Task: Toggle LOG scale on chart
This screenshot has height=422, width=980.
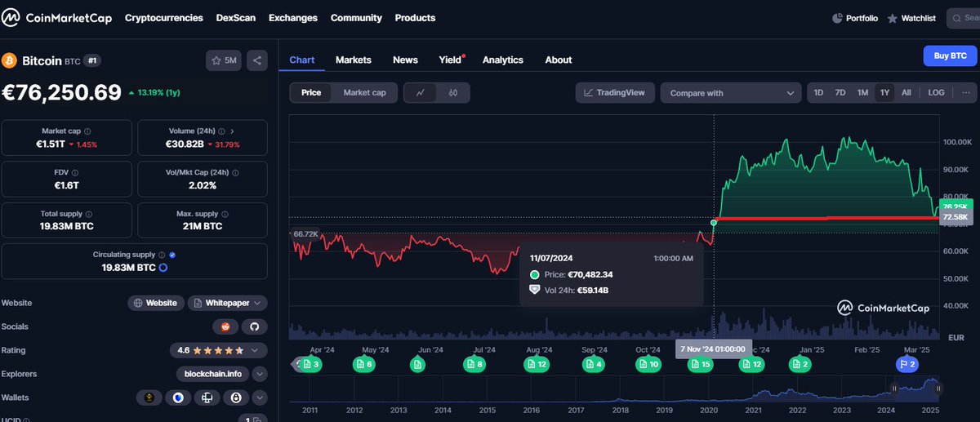Action: (937, 93)
